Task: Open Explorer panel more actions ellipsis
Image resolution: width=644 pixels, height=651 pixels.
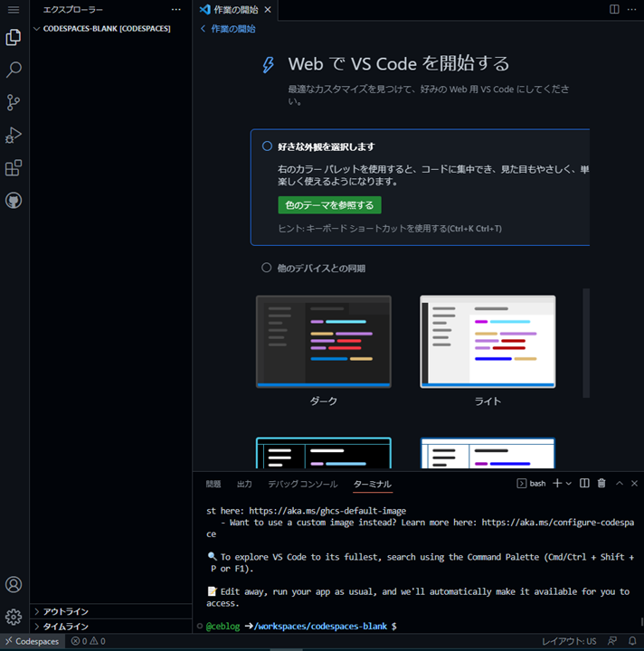Action: click(176, 10)
